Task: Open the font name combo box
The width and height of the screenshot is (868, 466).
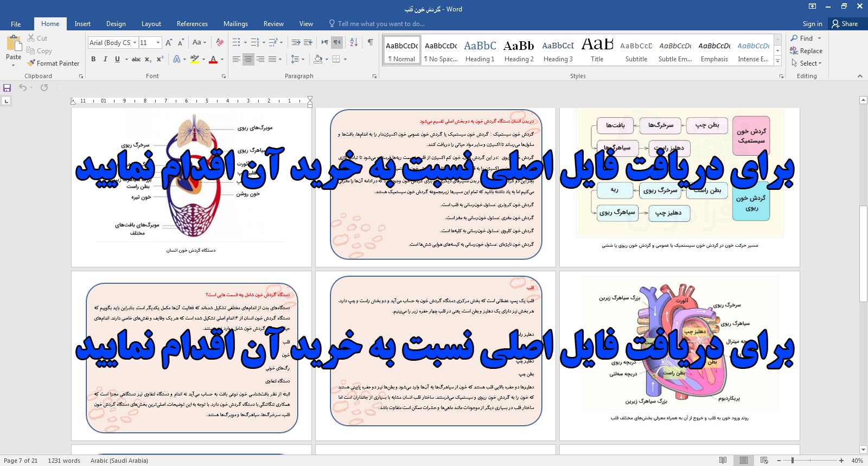Action: point(113,42)
